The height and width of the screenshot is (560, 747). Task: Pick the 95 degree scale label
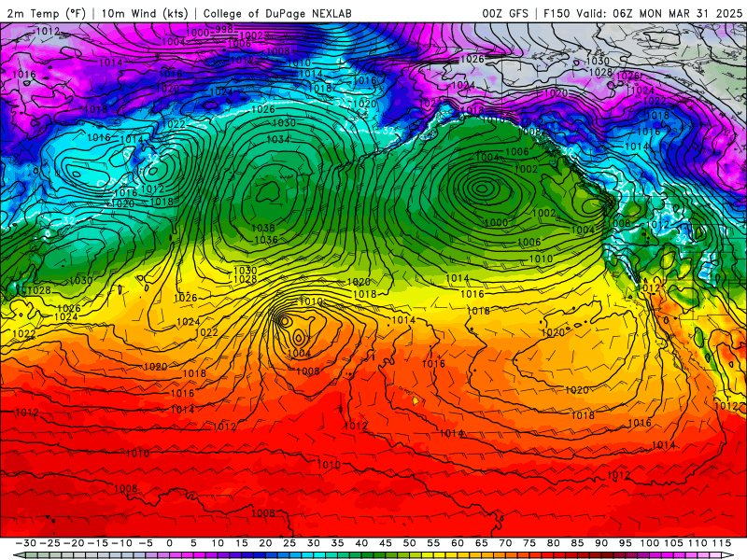(625, 543)
